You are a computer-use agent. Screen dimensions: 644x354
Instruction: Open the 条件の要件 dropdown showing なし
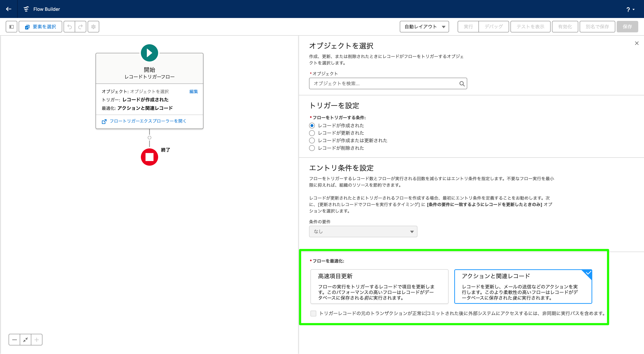[x=363, y=232]
